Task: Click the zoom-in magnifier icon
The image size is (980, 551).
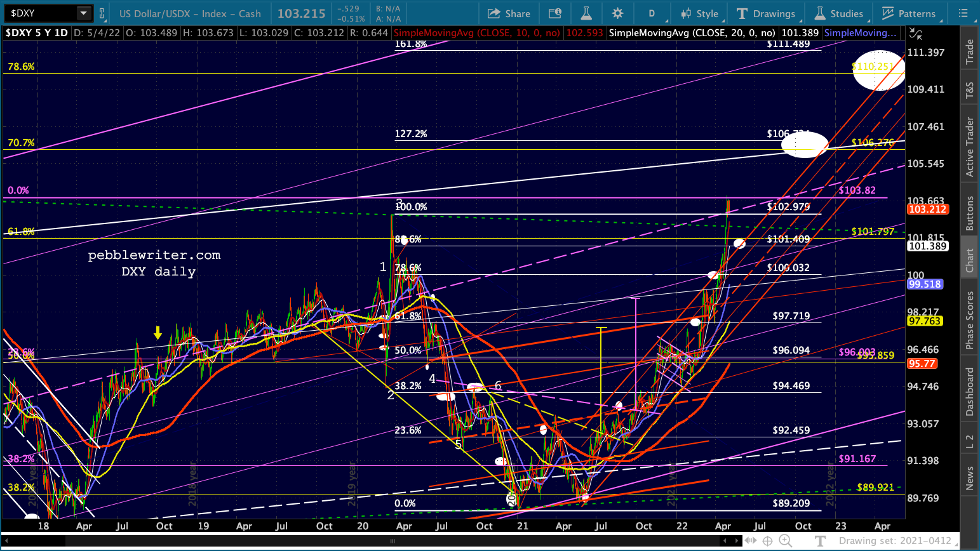Action: pos(786,541)
